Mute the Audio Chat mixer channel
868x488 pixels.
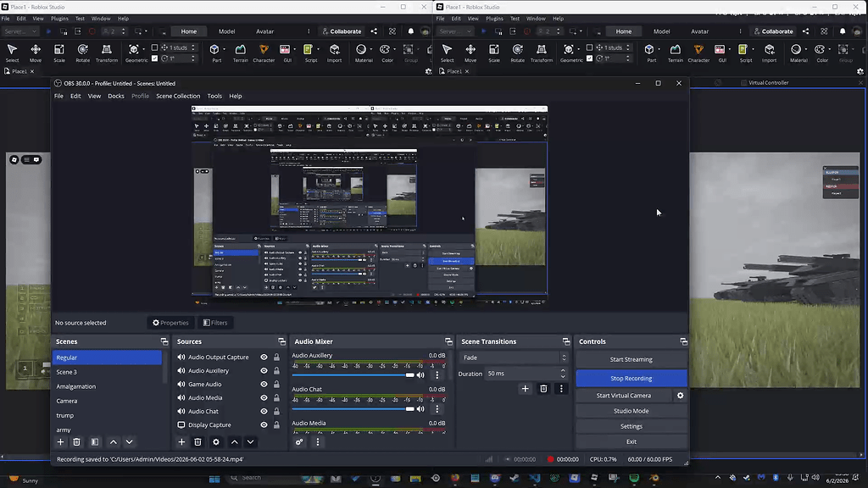420,409
